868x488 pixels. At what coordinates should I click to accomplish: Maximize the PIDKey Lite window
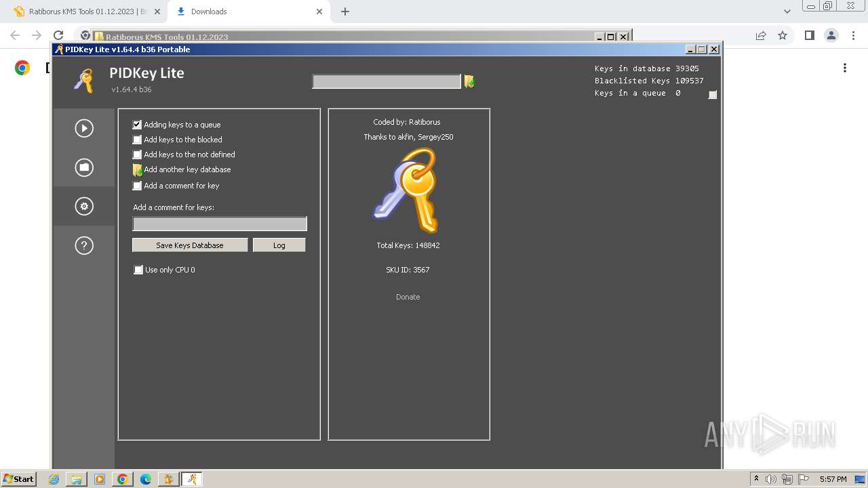pyautogui.click(x=702, y=49)
